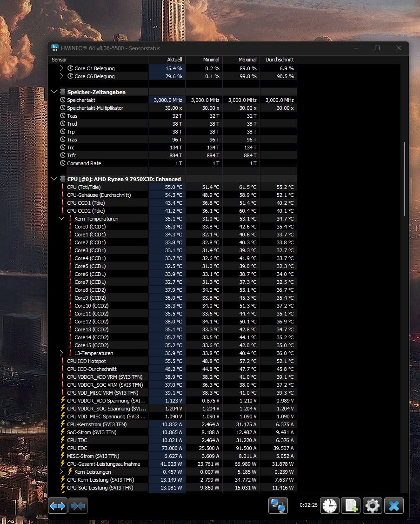Click the HWiNFO app icon in title bar
Viewport: 420px width, 524px height.
[55, 48]
